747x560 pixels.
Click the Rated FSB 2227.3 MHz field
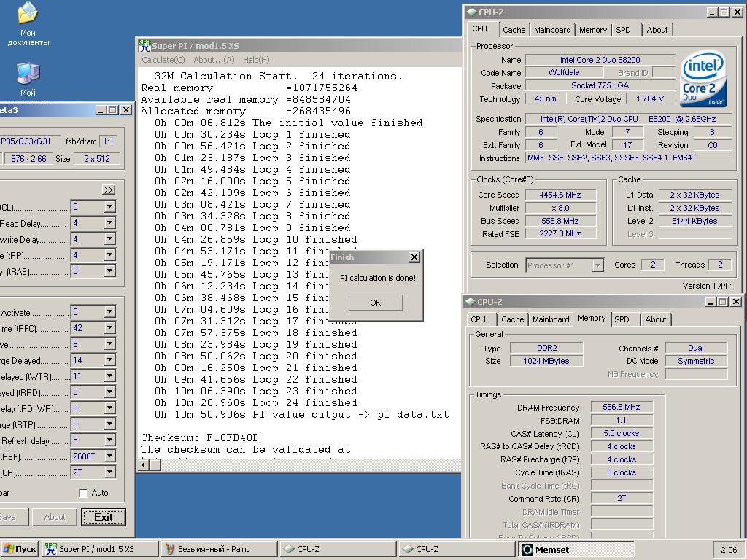tap(560, 234)
